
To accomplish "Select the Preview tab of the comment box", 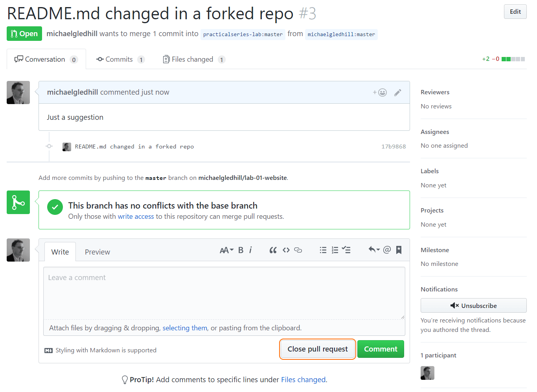I will (x=97, y=252).
